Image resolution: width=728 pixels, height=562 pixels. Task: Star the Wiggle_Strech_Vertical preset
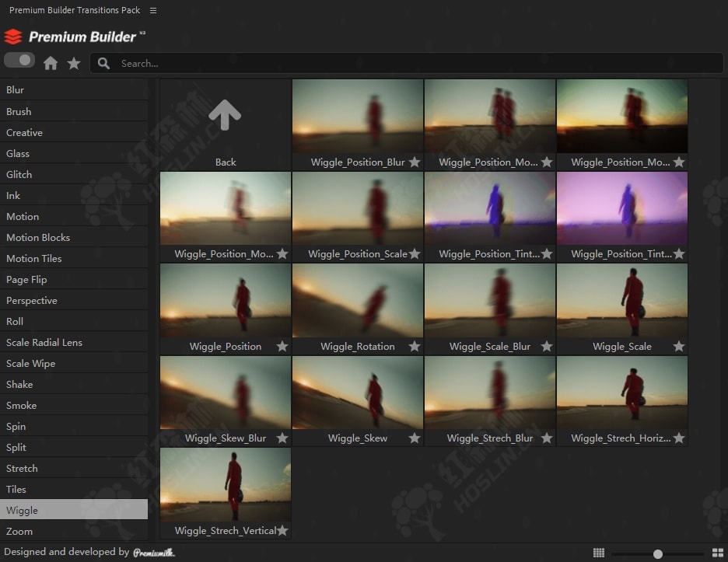pos(282,530)
